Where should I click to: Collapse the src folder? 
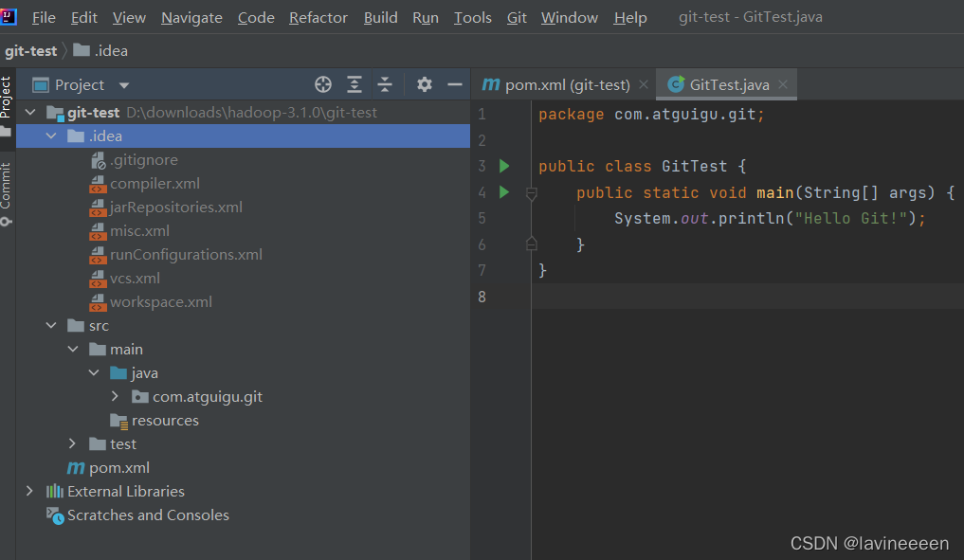(51, 325)
